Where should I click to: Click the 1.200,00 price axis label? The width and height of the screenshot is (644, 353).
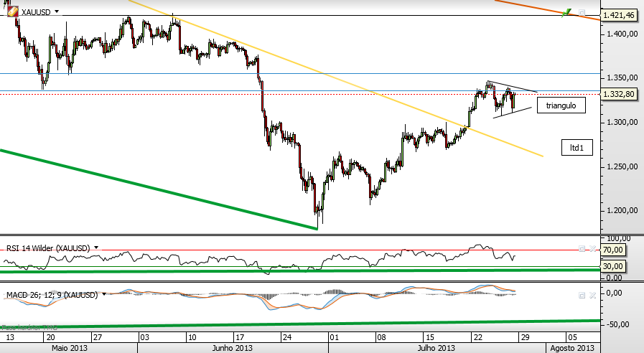[622, 210]
